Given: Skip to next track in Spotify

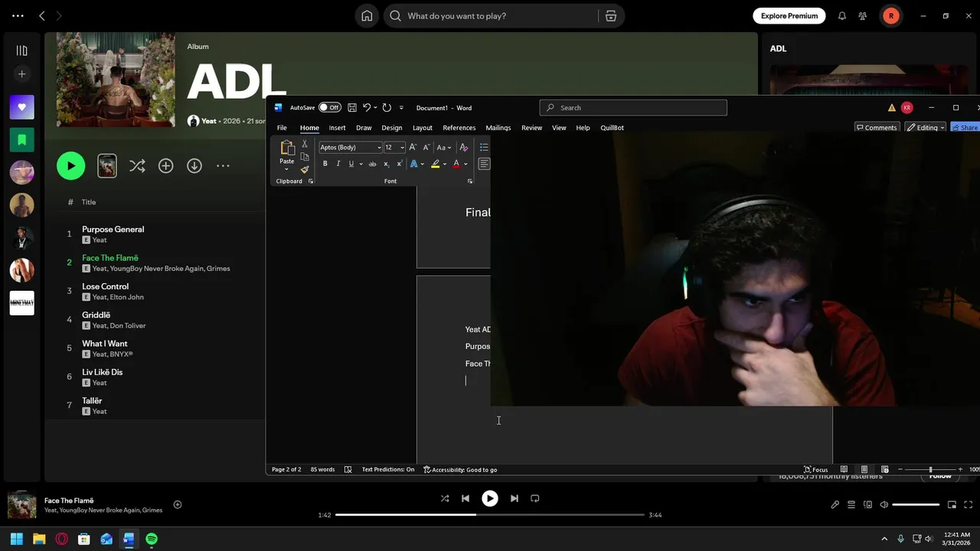Looking at the screenshot, I should click(x=514, y=498).
